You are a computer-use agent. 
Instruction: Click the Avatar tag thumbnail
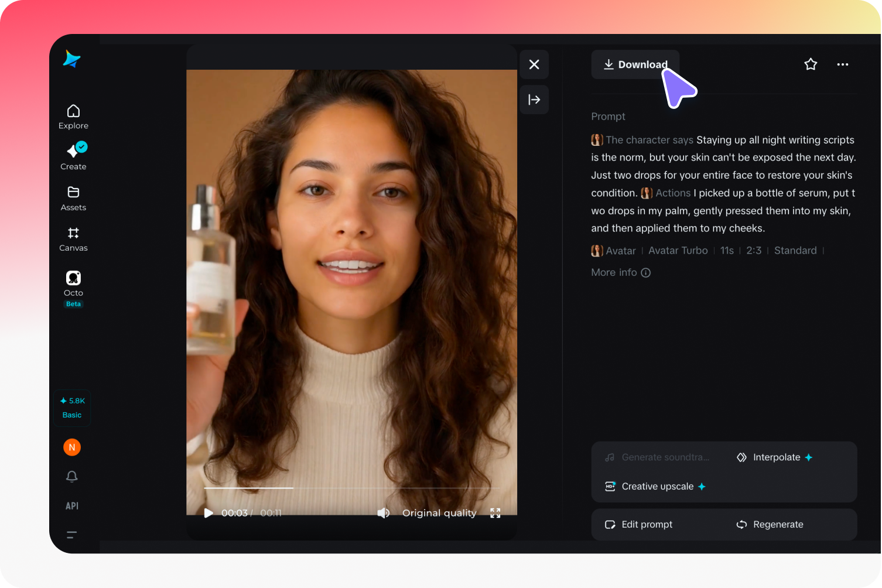(x=597, y=251)
